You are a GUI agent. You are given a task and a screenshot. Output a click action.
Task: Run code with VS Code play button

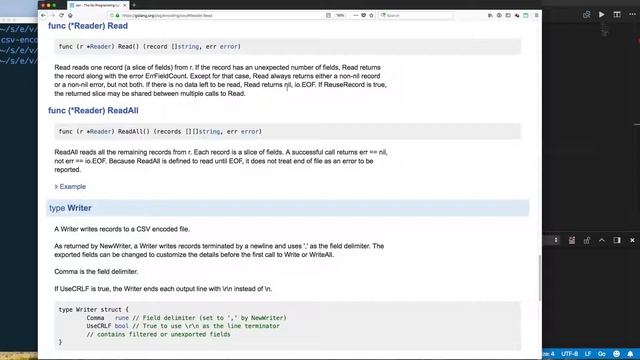point(602,14)
